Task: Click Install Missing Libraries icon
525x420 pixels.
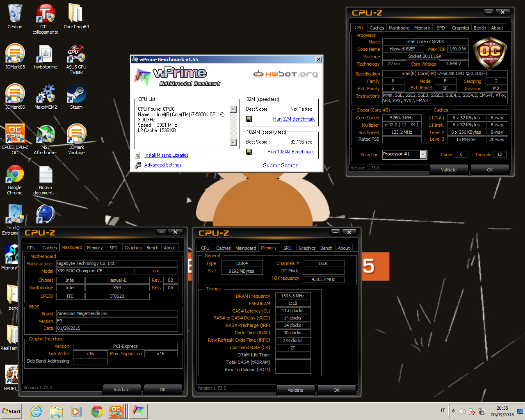Action: click(138, 155)
